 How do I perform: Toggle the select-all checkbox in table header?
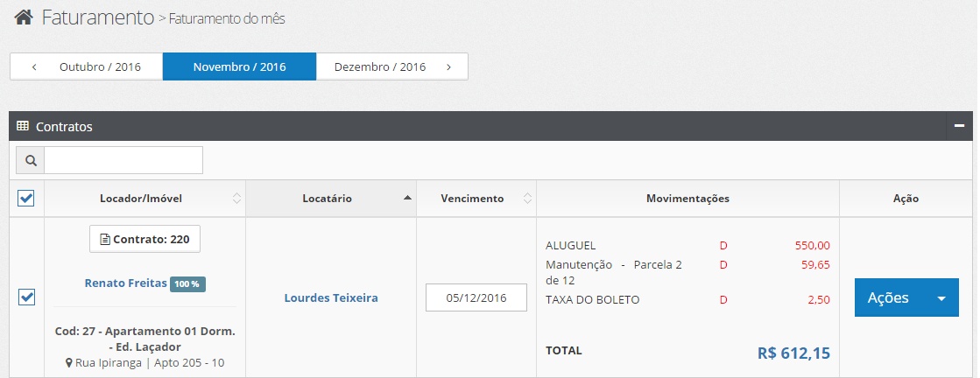(x=26, y=199)
